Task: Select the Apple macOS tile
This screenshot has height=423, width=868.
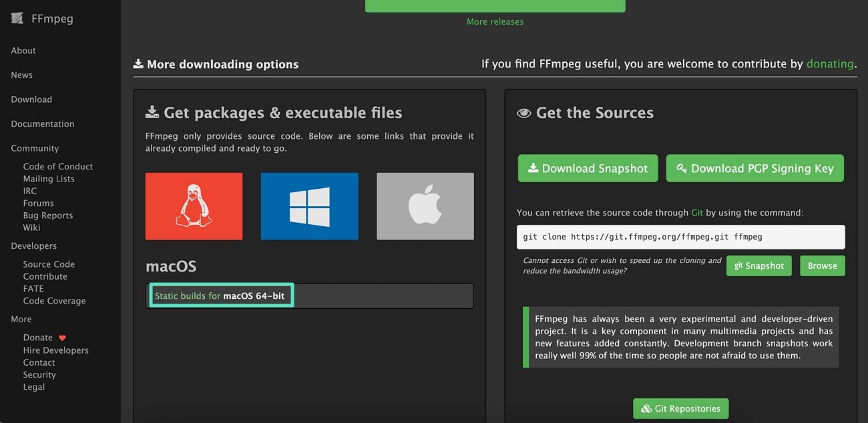Action: [425, 206]
